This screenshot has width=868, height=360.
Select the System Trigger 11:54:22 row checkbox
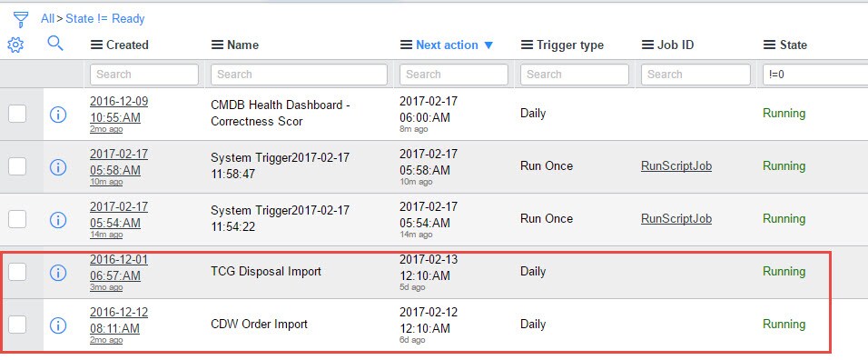pos(17,219)
